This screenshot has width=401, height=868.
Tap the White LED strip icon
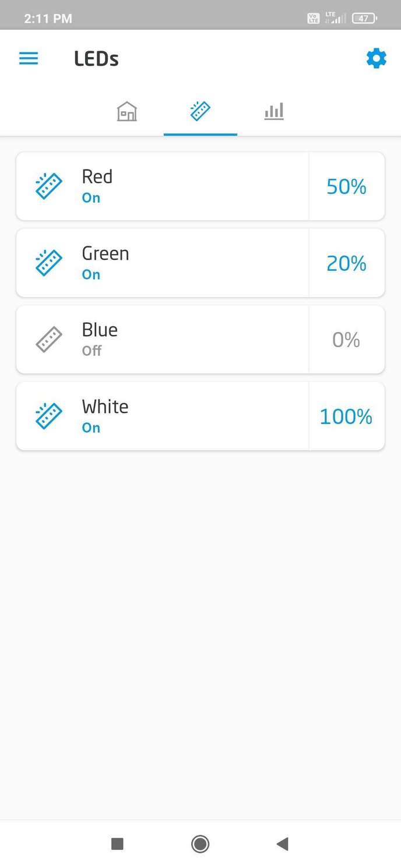point(49,416)
